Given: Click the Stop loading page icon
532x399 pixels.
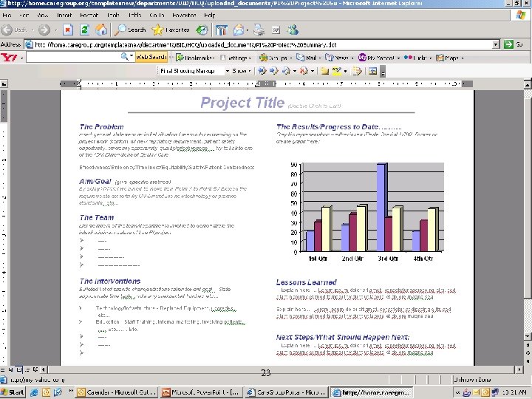Looking at the screenshot, I should (68, 30).
